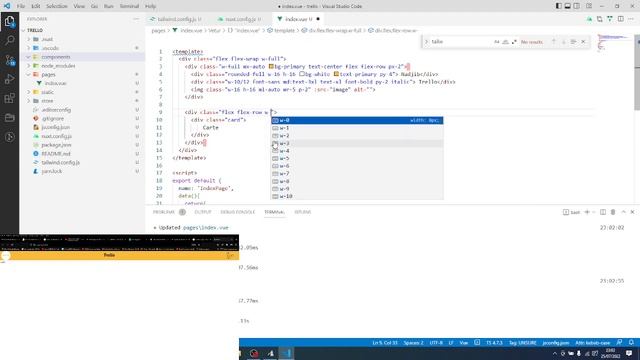This screenshot has height=360, width=640.
Task: Click the find widget search input field
Action: tap(461, 42)
